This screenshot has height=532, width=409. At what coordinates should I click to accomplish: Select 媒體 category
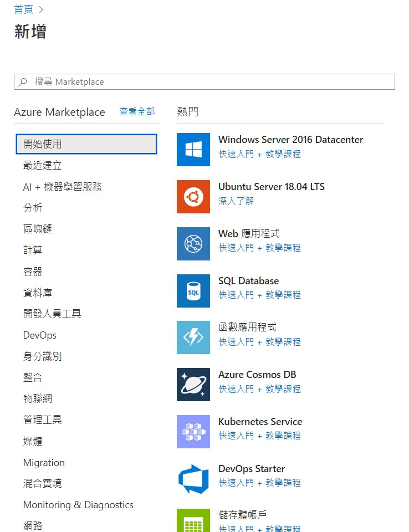coord(33,441)
